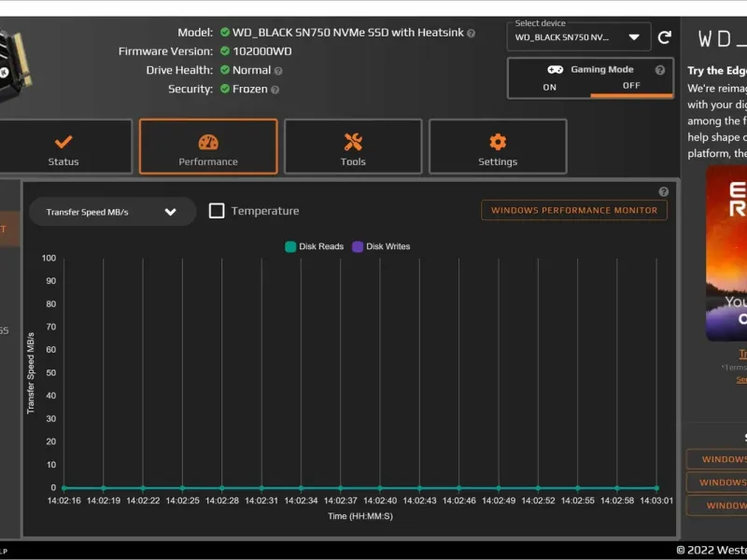Click the Disk Writes legend label
This screenshot has width=747, height=560.
tap(388, 246)
